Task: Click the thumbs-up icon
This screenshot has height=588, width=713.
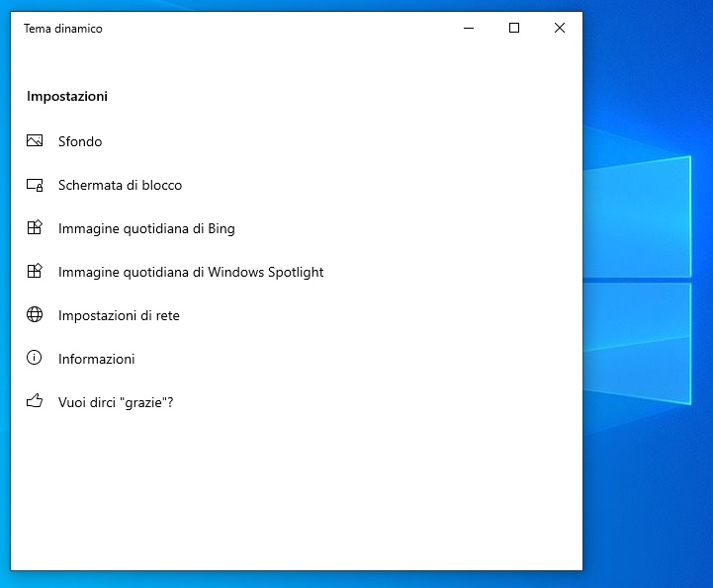Action: 35,401
